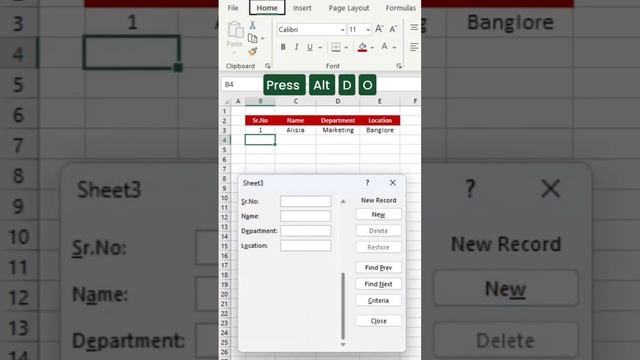Click New button in form dialog

click(x=378, y=214)
